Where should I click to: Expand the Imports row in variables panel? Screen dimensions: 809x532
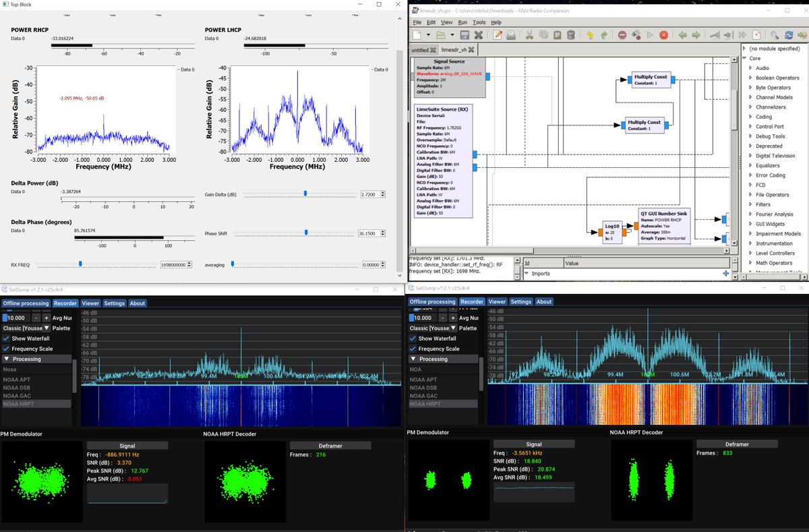tap(526, 274)
